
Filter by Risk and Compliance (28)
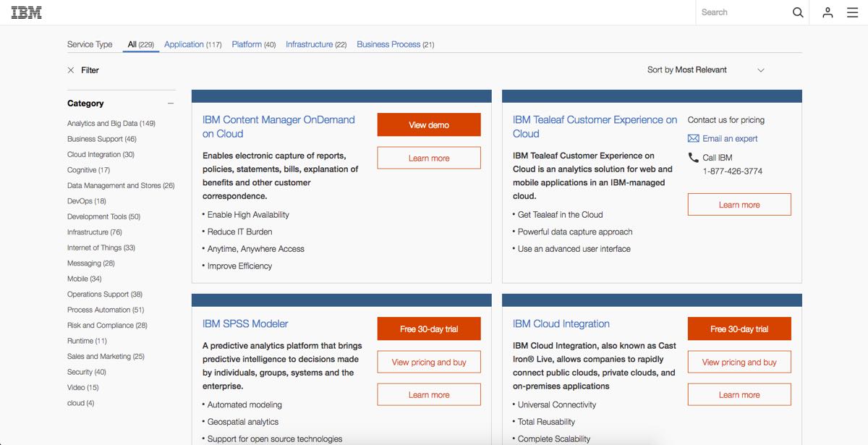point(107,326)
